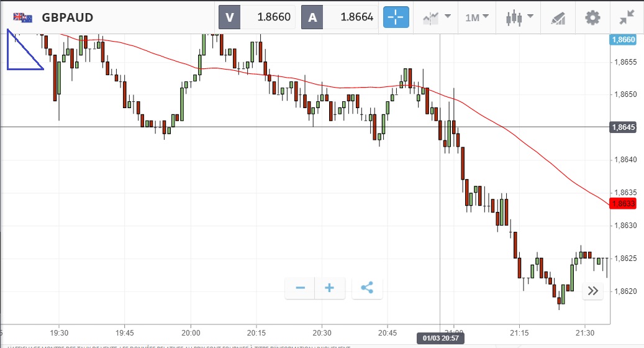This screenshot has width=644, height=348.
Task: Click the share chart icon
Action: point(367,288)
